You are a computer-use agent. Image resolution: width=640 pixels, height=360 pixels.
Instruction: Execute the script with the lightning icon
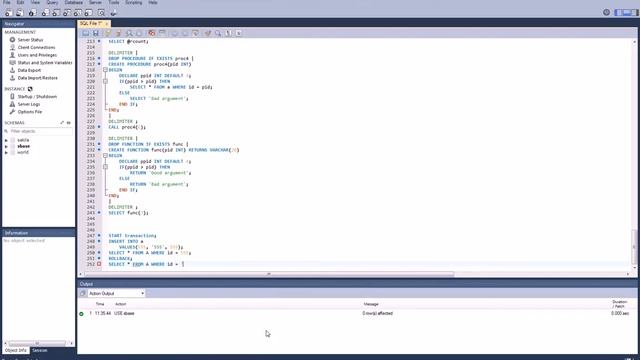108,33
